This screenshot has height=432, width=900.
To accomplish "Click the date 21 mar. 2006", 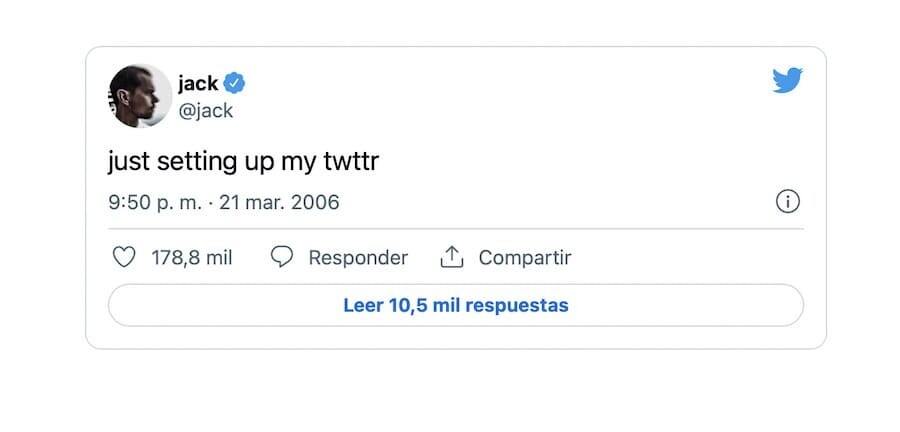I will (x=279, y=203).
